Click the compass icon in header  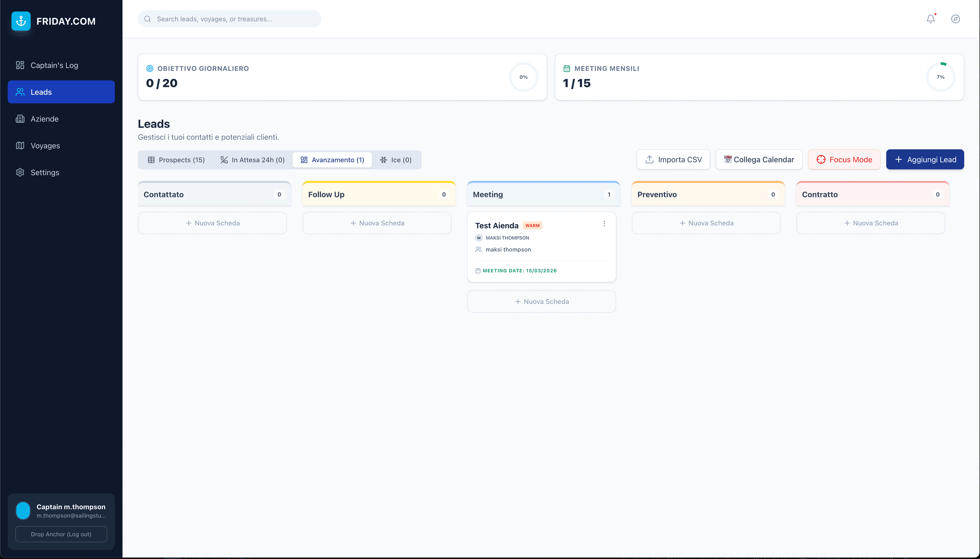click(x=955, y=19)
